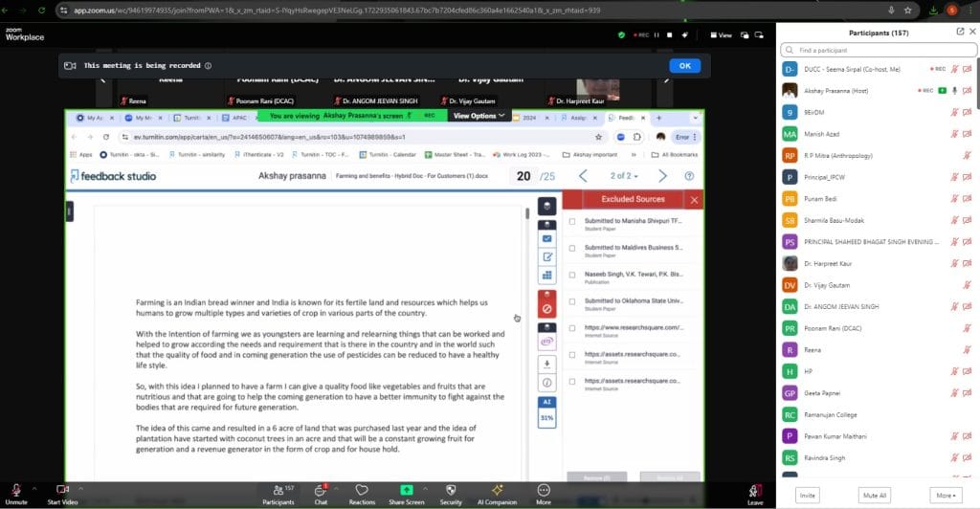Open Reactions in the meeting toolbar
The image size is (980, 509).
tap(362, 491)
